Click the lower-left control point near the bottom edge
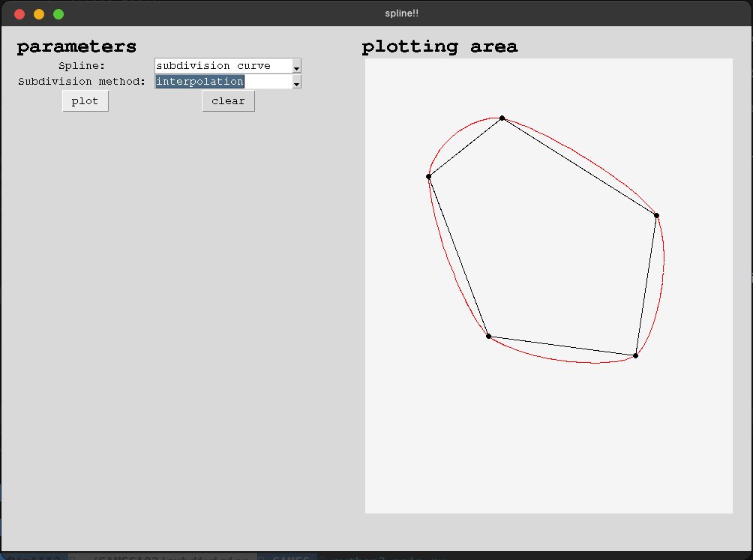Screen dimensions: 753x560 pyautogui.click(x=488, y=336)
